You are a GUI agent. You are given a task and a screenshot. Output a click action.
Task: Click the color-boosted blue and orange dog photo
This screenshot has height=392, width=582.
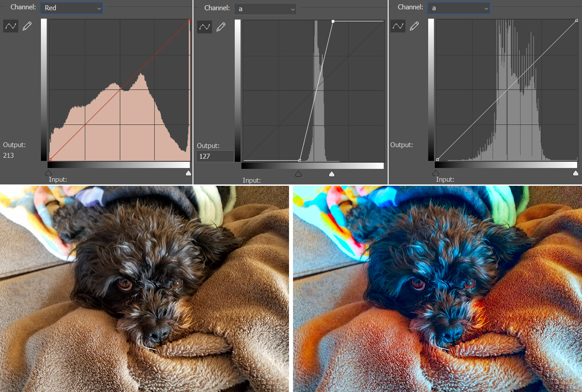click(x=438, y=289)
